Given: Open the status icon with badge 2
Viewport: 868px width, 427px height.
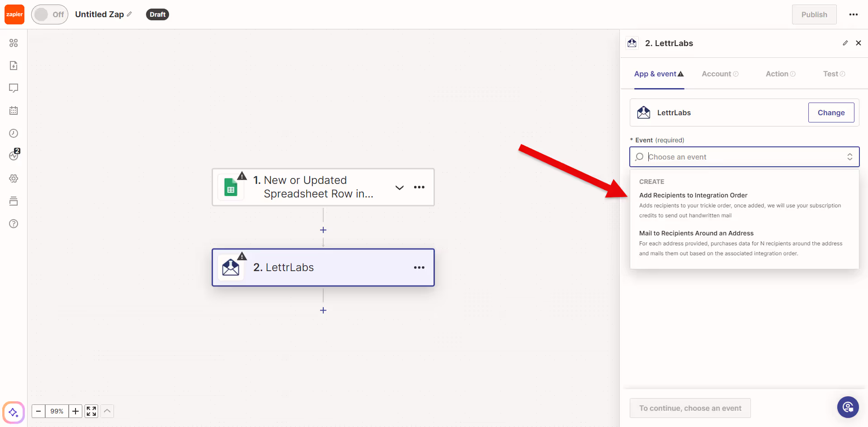Looking at the screenshot, I should 14,155.
